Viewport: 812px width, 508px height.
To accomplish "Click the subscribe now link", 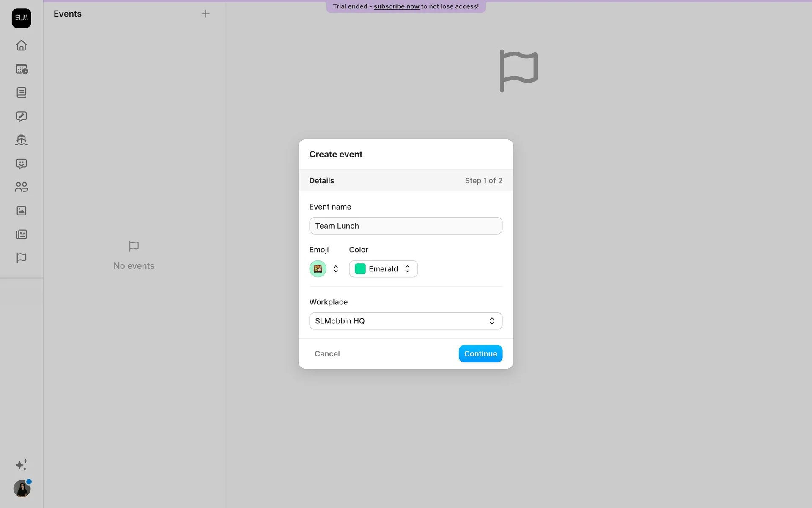I will pos(396,6).
